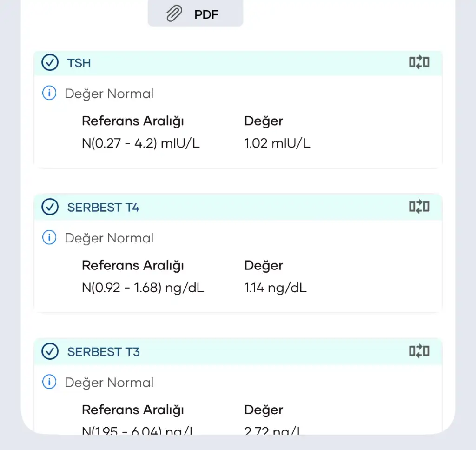476x450 pixels.
Task: Click the SERBEST T3 checkmark circle icon
Action: [50, 351]
